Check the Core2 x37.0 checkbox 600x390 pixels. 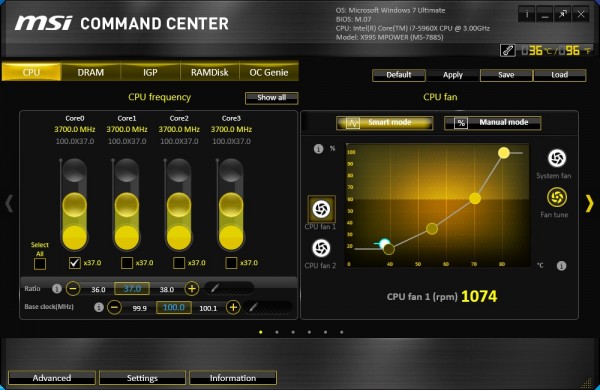179,263
